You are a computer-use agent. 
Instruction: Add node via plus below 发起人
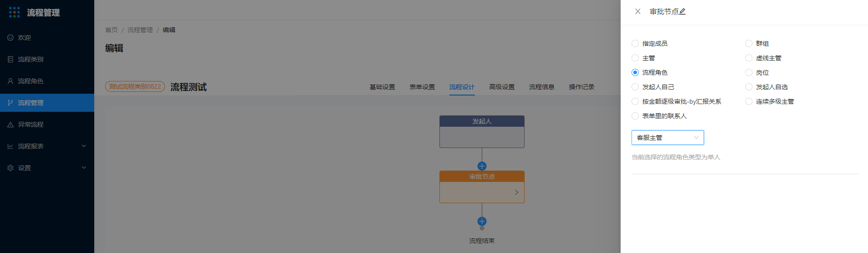coord(482,166)
